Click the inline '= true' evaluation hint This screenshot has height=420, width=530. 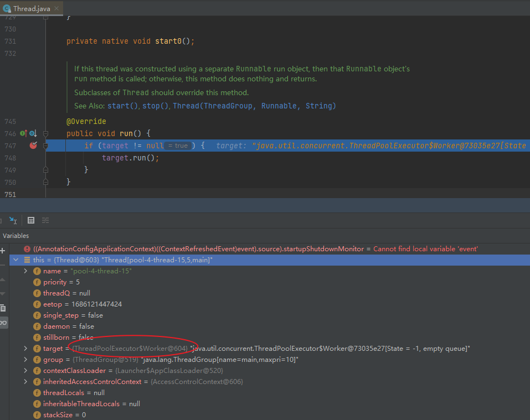[x=178, y=146]
